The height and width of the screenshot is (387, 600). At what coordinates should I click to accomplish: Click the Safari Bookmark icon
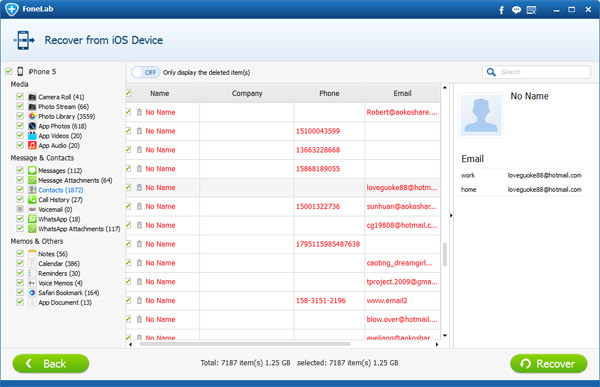point(32,292)
